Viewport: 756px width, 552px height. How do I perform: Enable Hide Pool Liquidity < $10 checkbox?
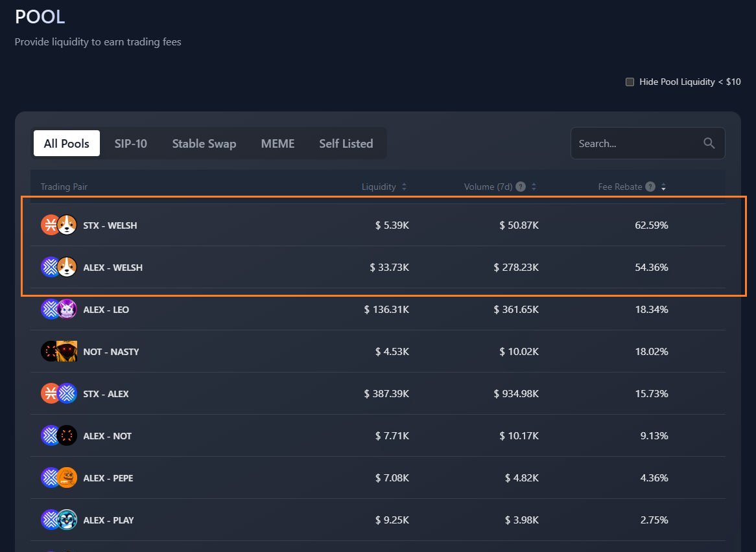tap(630, 82)
